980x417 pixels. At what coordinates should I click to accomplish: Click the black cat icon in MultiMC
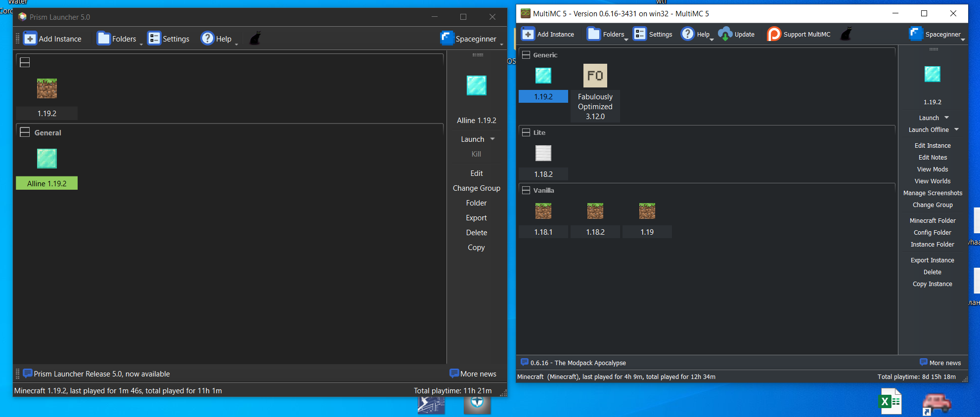846,34
